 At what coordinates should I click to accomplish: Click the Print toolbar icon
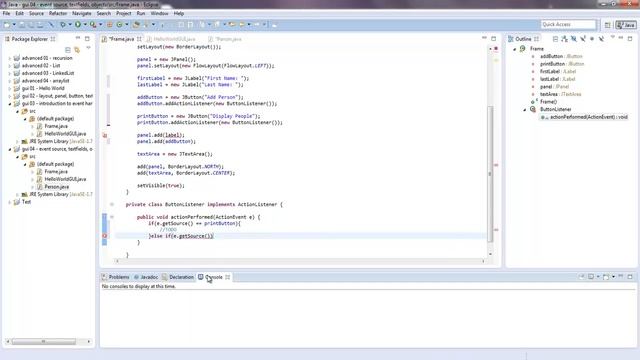40,25
